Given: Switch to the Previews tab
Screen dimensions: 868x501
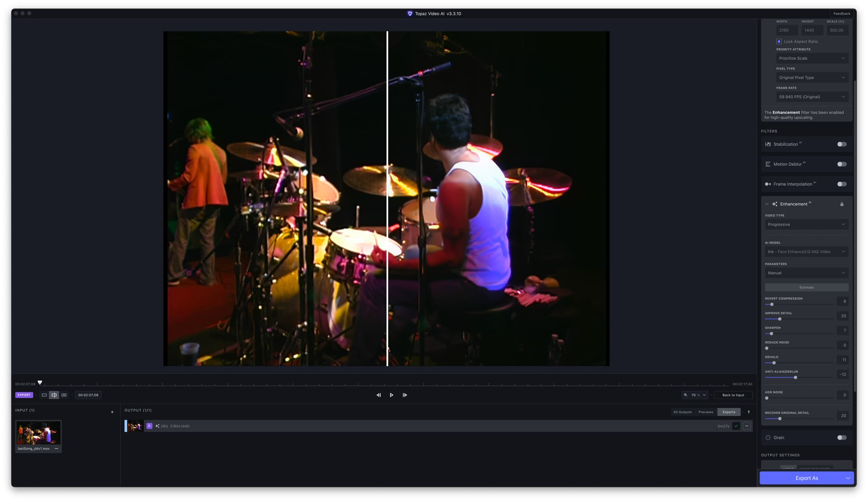Looking at the screenshot, I should (706, 412).
